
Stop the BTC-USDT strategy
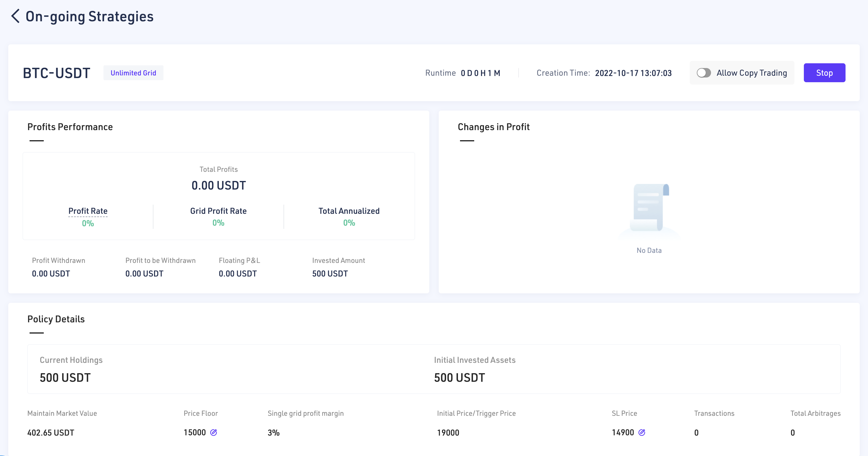point(824,73)
